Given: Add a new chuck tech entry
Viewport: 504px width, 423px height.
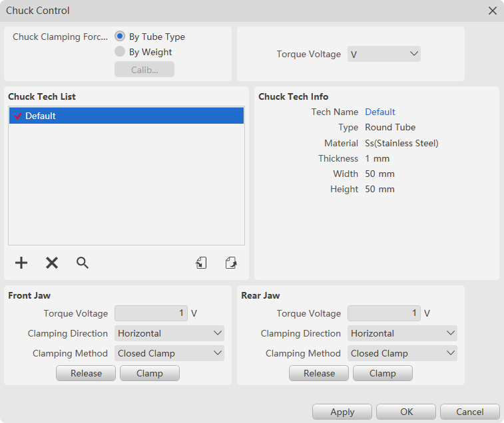Looking at the screenshot, I should coord(21,263).
